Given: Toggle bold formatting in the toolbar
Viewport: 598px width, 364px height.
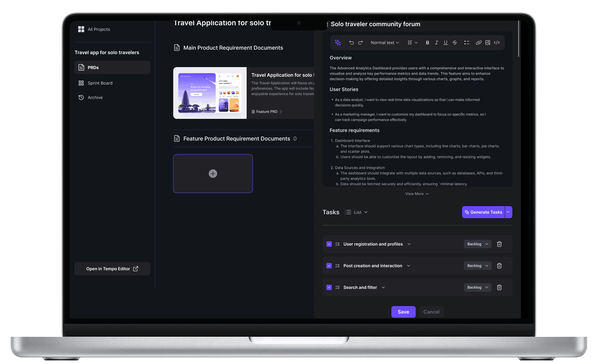Looking at the screenshot, I should (427, 42).
